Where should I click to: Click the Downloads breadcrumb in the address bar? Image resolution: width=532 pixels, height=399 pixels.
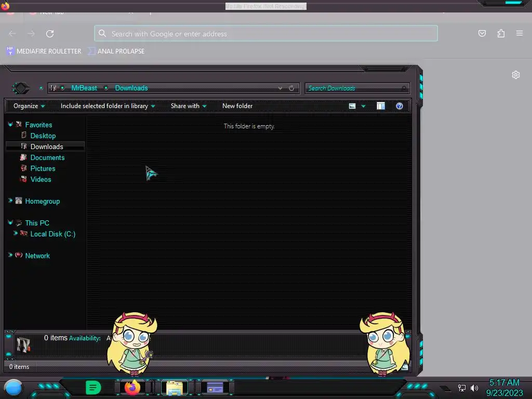[x=131, y=88]
